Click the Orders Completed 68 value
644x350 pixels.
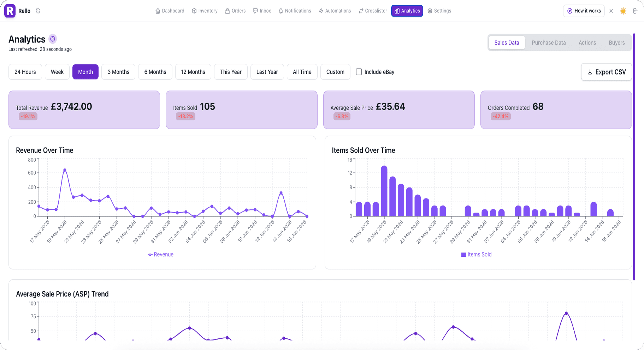tap(538, 107)
